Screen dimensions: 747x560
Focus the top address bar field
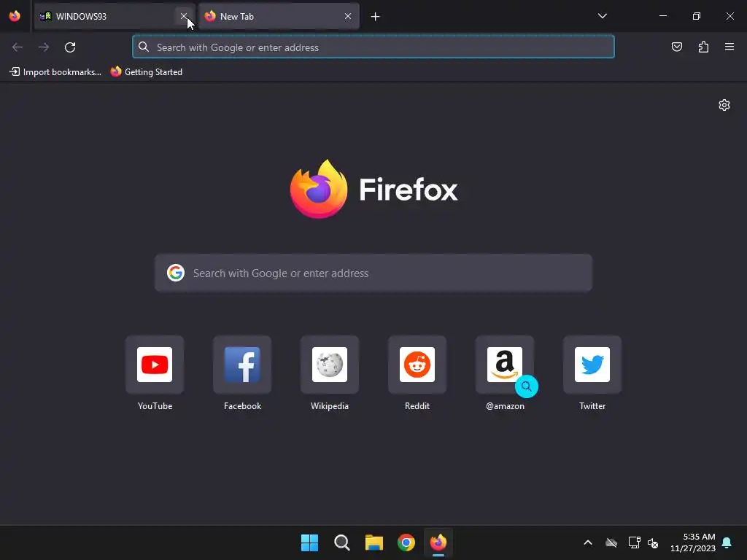click(373, 47)
